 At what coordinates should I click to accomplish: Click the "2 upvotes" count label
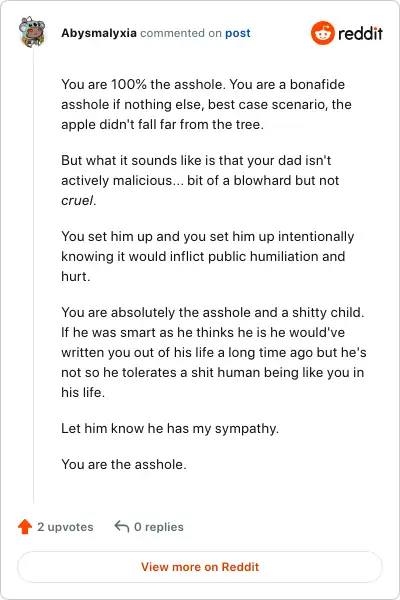coord(65,527)
